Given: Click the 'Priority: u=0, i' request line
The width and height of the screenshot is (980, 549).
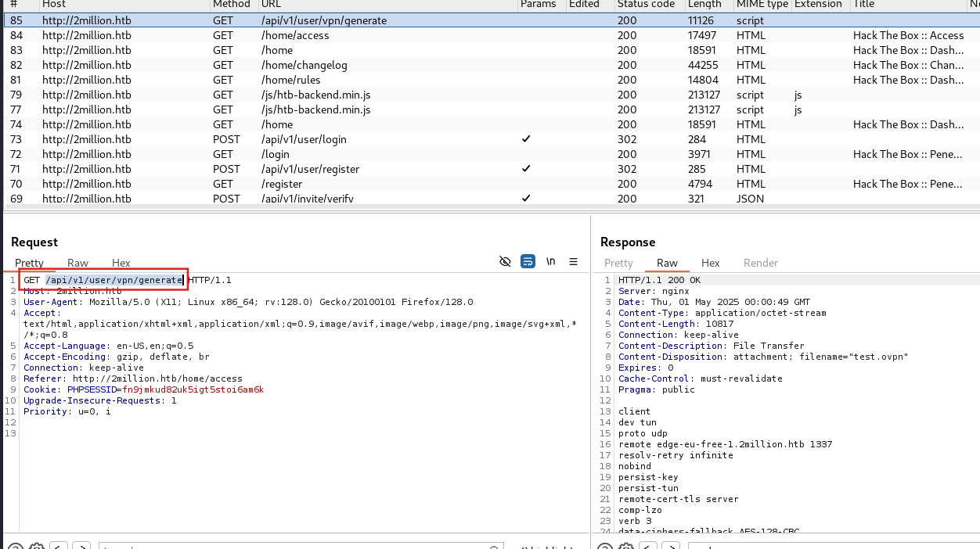Looking at the screenshot, I should tap(67, 411).
